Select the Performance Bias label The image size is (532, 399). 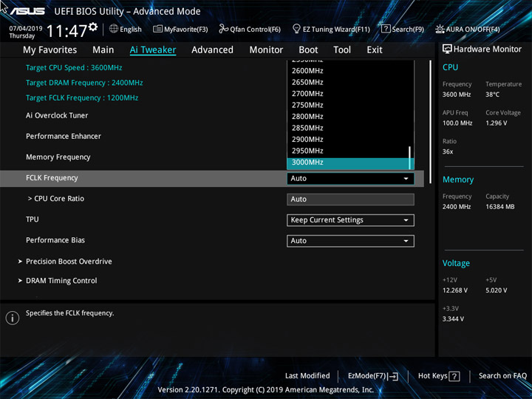pos(55,240)
